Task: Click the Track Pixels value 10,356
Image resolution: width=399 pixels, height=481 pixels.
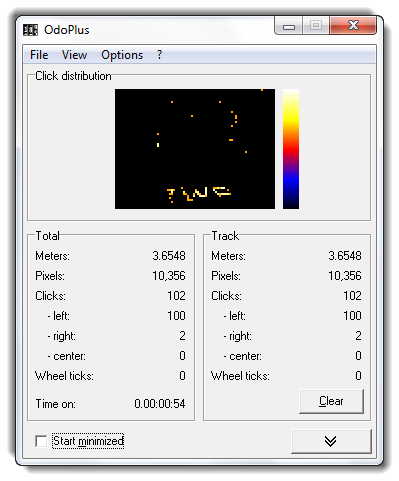Action: point(345,276)
